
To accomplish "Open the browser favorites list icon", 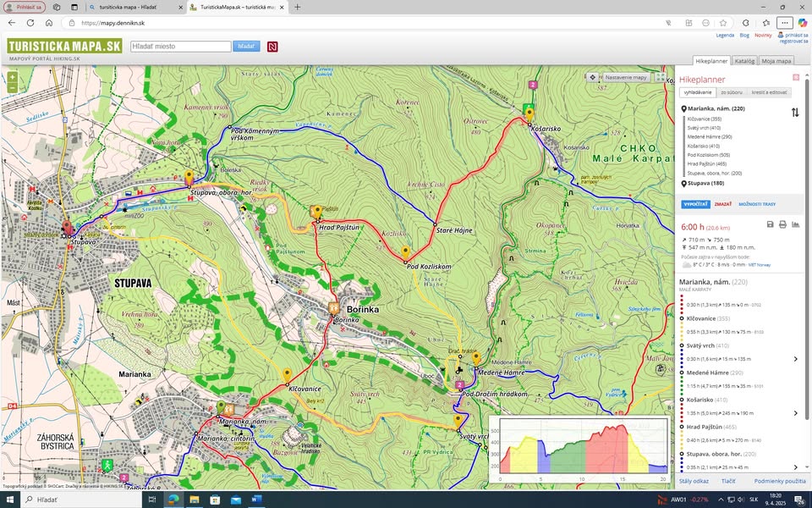I will [766, 23].
